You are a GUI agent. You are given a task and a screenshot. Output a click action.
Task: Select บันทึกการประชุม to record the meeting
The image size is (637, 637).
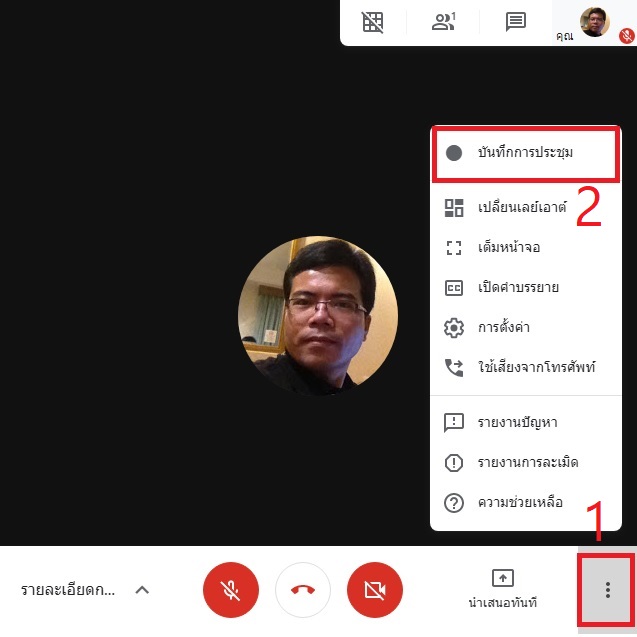(526, 154)
